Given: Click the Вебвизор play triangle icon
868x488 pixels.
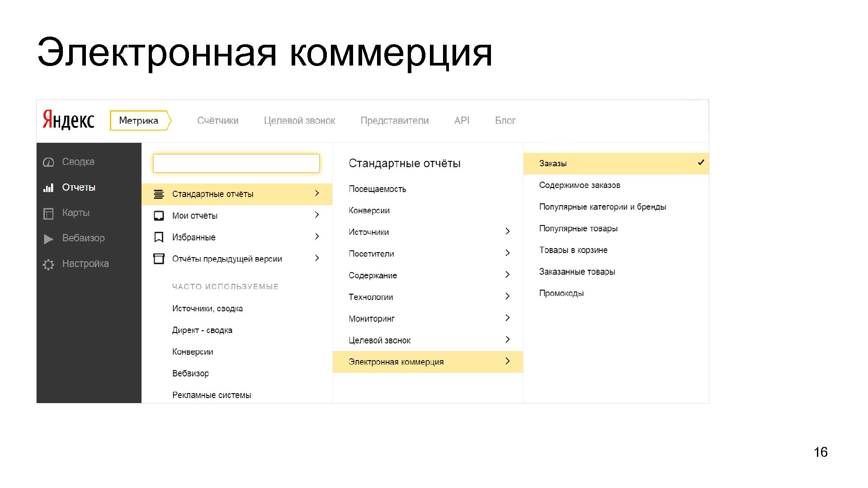Looking at the screenshot, I should coord(48,239).
